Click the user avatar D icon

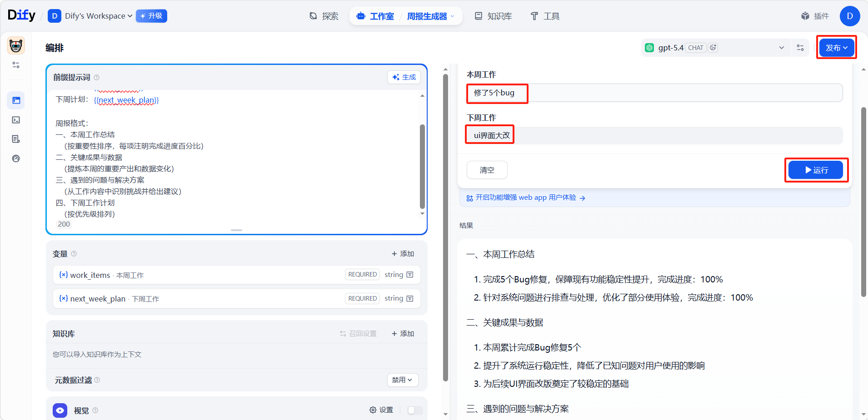[x=849, y=16]
